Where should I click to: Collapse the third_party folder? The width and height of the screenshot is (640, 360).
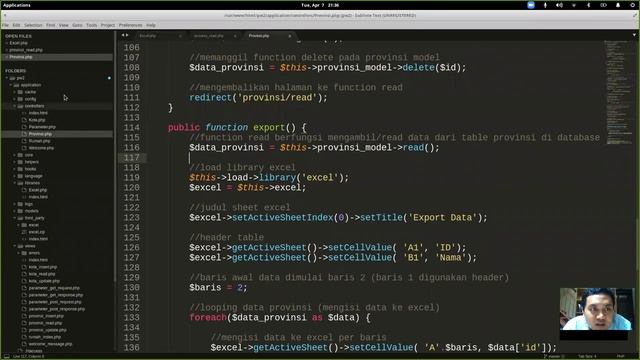(15, 218)
